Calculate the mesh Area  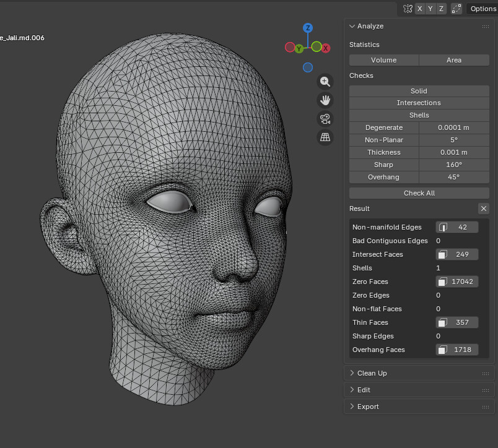(454, 60)
